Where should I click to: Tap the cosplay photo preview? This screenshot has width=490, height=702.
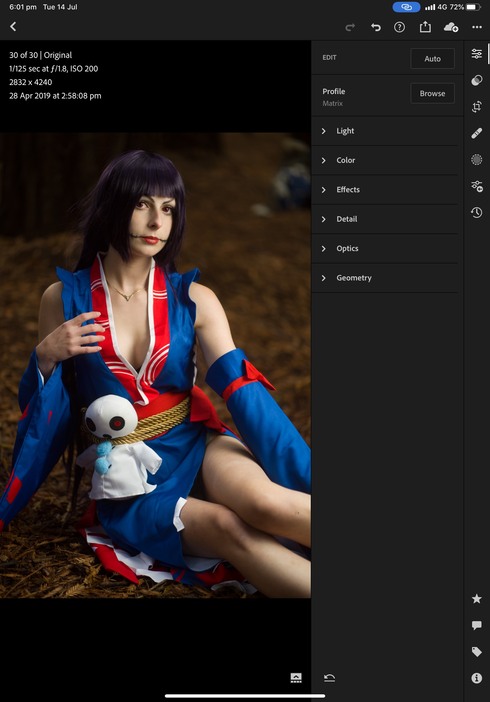(x=155, y=365)
